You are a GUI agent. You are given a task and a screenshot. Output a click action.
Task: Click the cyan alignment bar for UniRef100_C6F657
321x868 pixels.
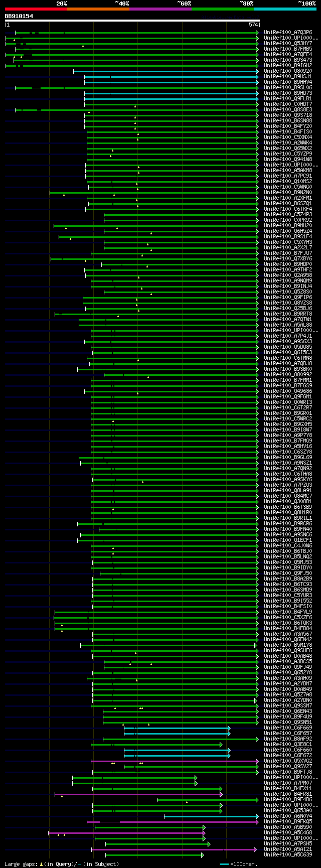coord(177,734)
